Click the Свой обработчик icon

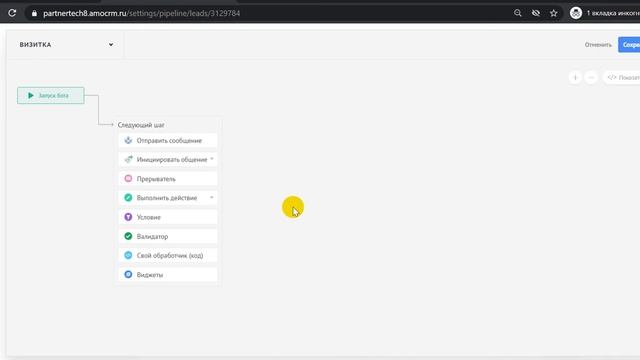click(128, 255)
